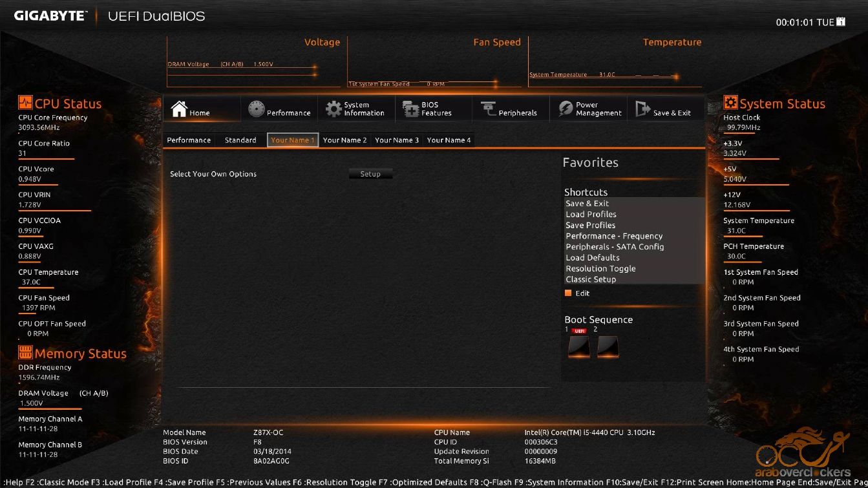The image size is (868, 488).
Task: Select the Your Name 4 tab
Action: (x=449, y=140)
